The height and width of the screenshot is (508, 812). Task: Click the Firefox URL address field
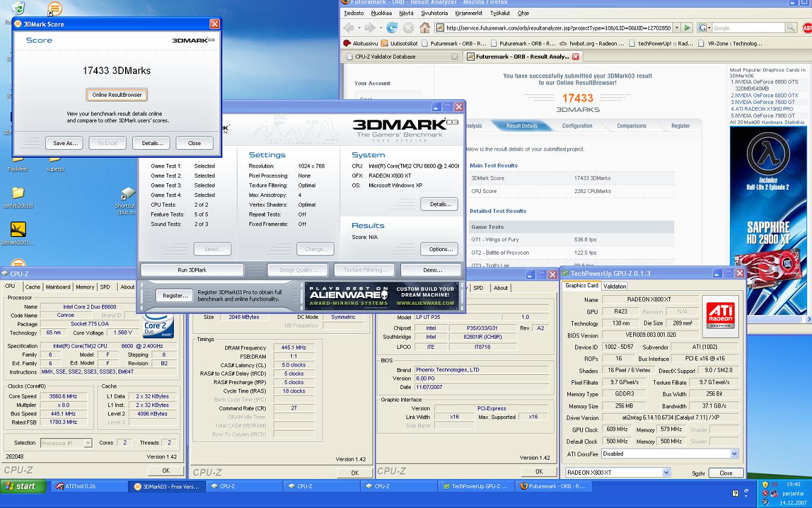553,28
